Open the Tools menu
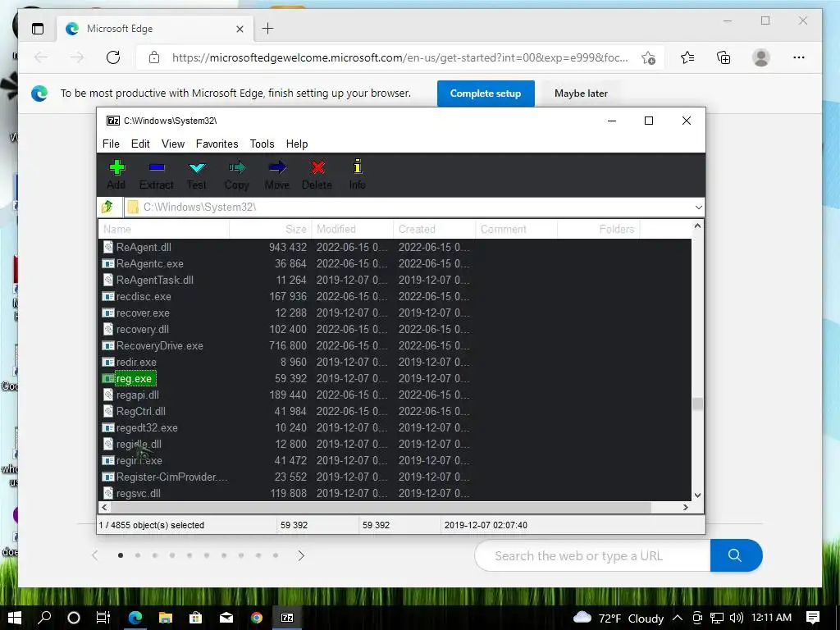Viewport: 840px width, 630px height. (x=262, y=144)
